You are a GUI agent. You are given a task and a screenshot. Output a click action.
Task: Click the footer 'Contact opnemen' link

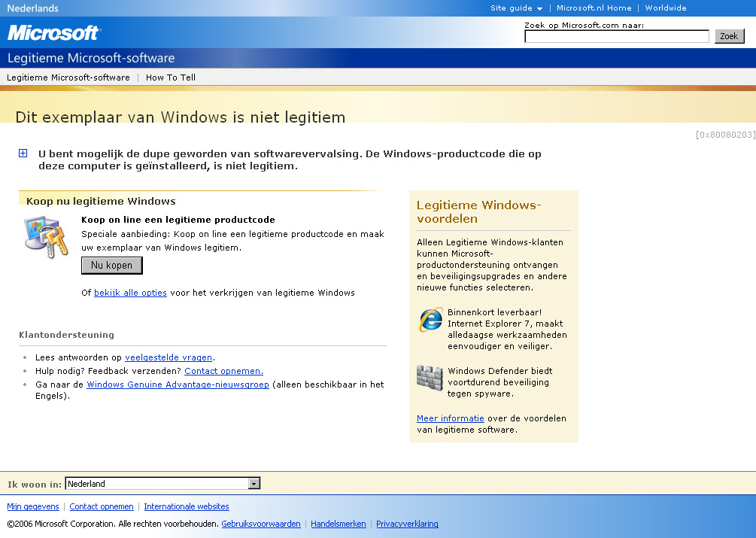(102, 506)
